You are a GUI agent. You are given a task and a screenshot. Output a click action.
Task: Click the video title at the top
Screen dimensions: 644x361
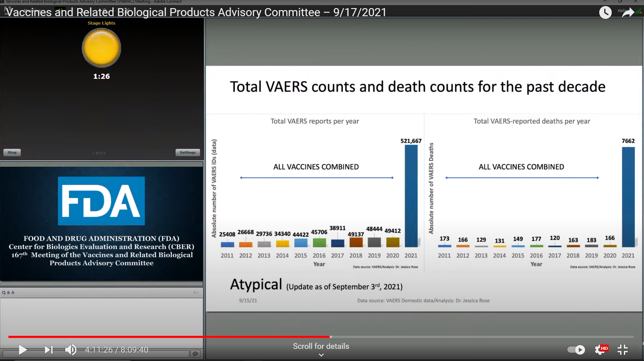click(196, 12)
